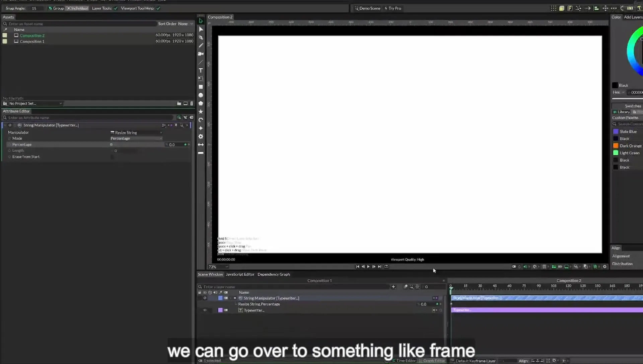Select the Text tool
Screen dimensions: 643x364
coord(201,70)
